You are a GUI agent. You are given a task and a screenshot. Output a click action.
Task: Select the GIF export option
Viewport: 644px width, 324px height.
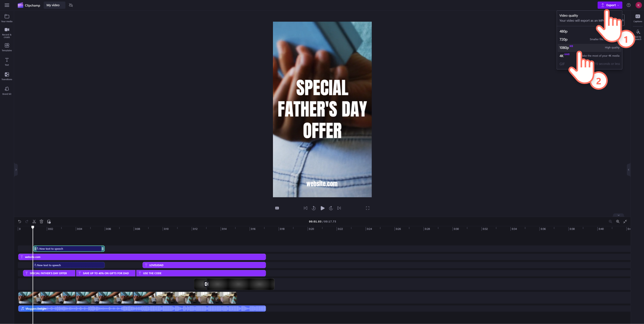coord(589,64)
